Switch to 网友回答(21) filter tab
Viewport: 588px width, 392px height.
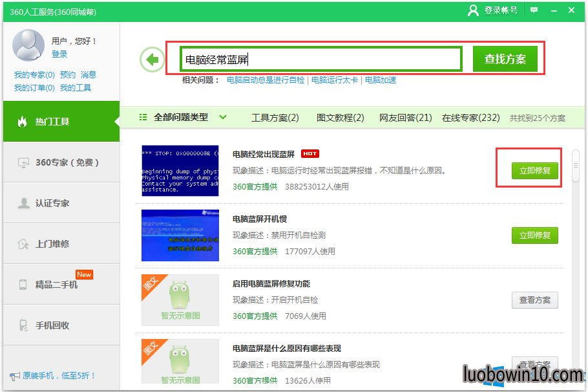[x=405, y=118]
